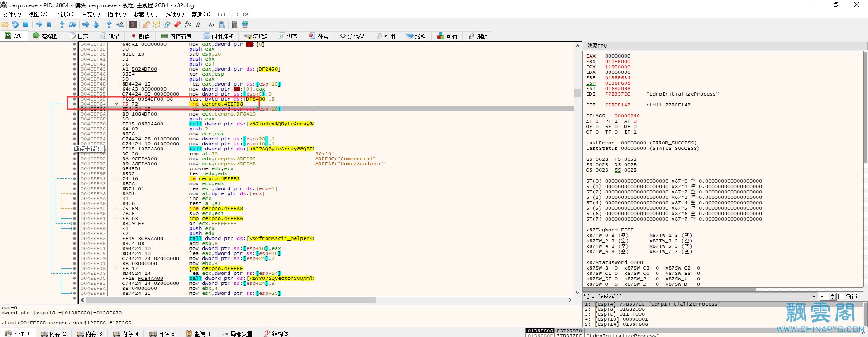
Task: Open the 文件(F) menu
Action: point(12,14)
